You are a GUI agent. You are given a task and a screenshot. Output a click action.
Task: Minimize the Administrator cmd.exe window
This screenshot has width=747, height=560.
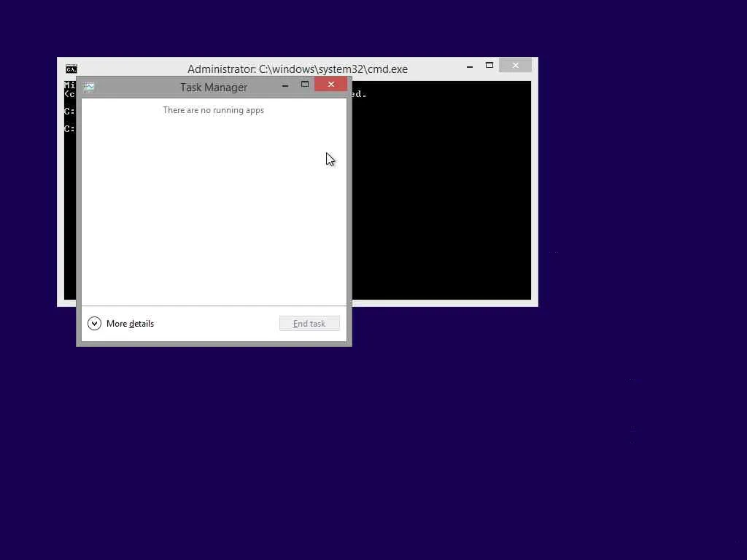point(470,66)
